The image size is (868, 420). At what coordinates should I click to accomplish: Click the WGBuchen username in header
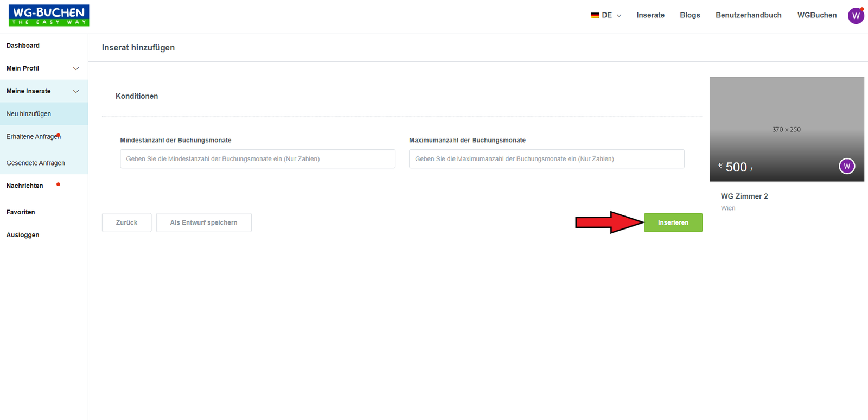(817, 15)
